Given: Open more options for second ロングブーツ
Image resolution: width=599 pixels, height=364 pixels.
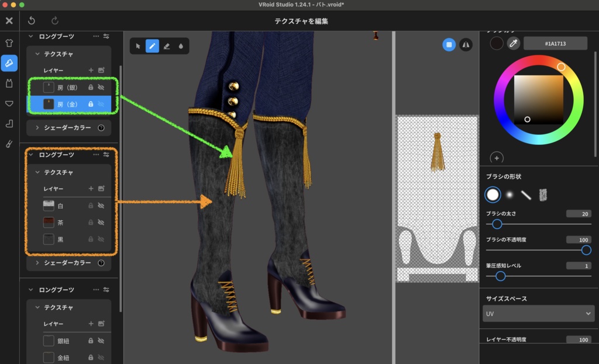Looking at the screenshot, I should coord(96,154).
